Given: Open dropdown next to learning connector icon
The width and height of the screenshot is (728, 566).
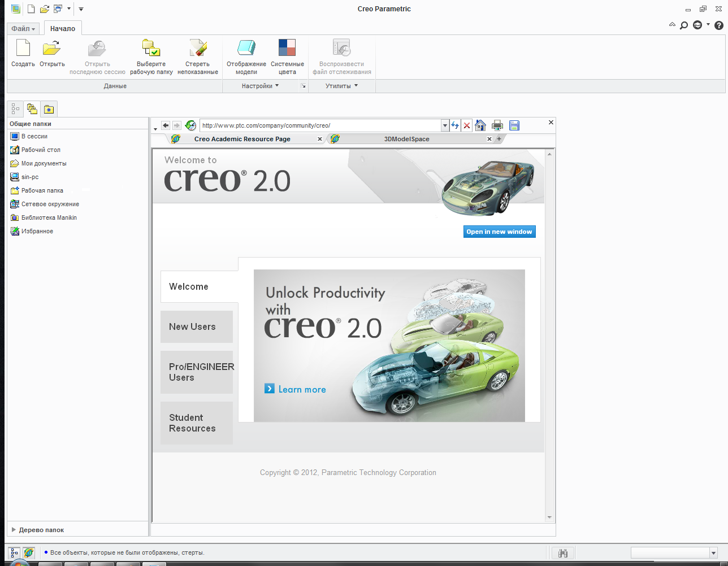Looking at the screenshot, I should coord(708,25).
